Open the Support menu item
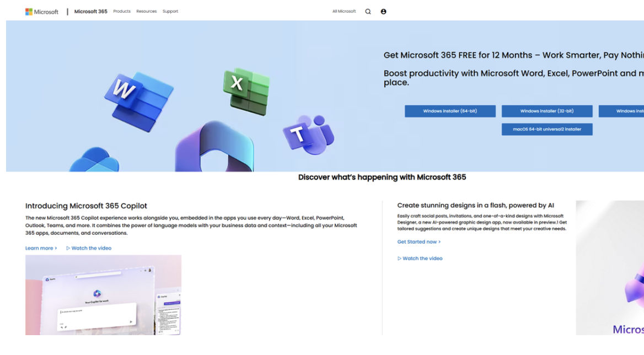 point(170,12)
